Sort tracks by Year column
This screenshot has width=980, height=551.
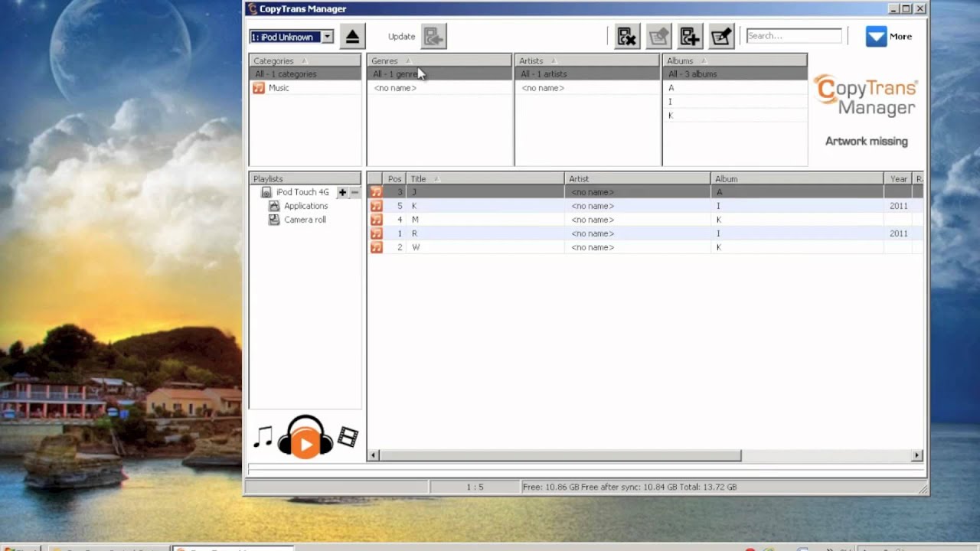(x=899, y=178)
